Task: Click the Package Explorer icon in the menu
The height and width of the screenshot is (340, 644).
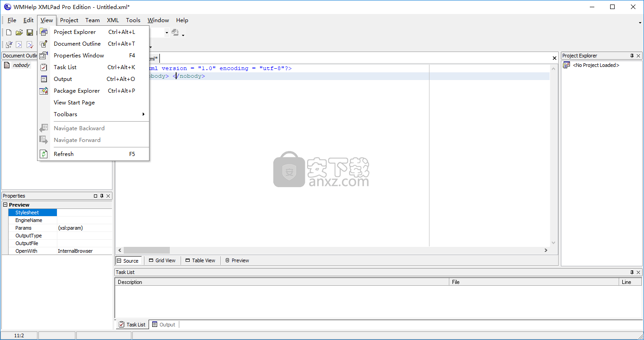Action: click(x=44, y=91)
